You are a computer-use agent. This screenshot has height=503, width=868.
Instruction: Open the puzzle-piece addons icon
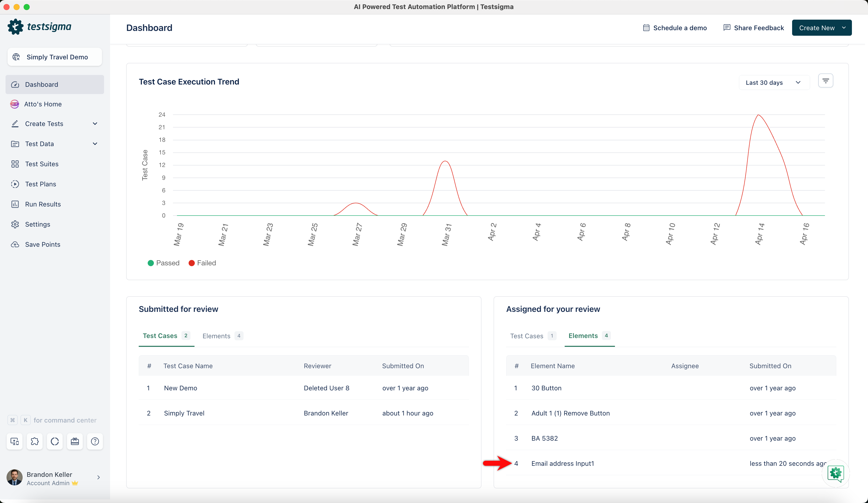(35, 441)
